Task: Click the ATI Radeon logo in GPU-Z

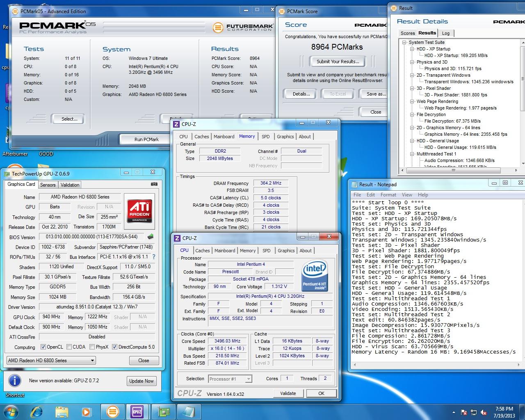Action: click(139, 211)
